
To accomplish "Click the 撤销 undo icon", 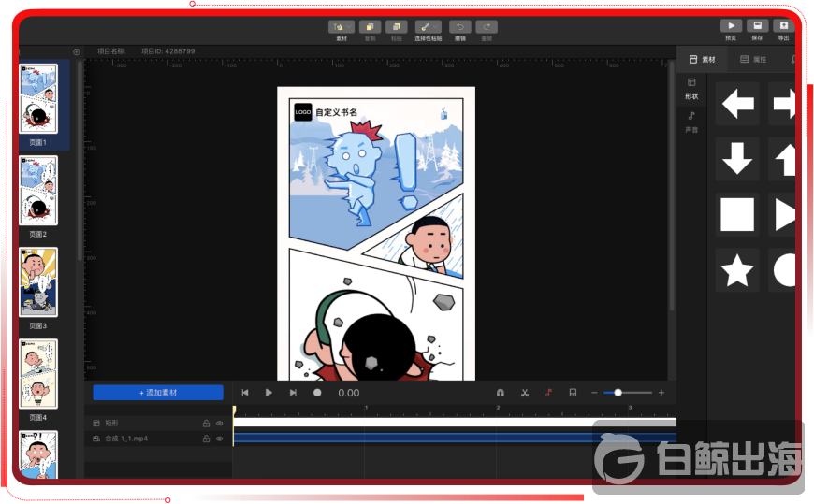I will coord(460,27).
